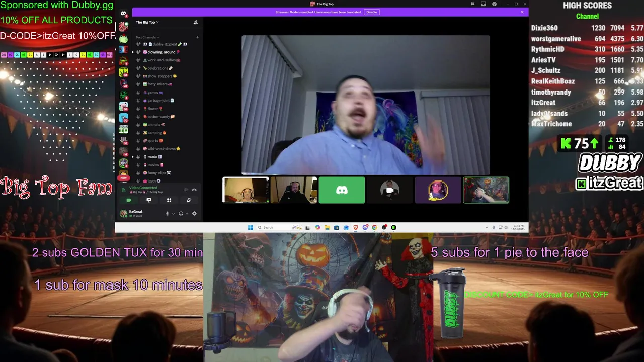Disable Streamer Mode from the banner

tap(372, 12)
